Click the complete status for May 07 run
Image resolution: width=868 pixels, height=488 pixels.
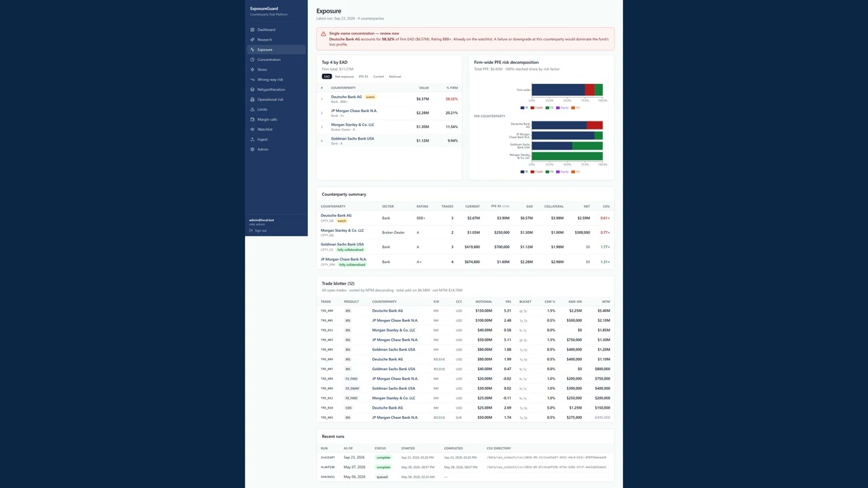tap(383, 467)
